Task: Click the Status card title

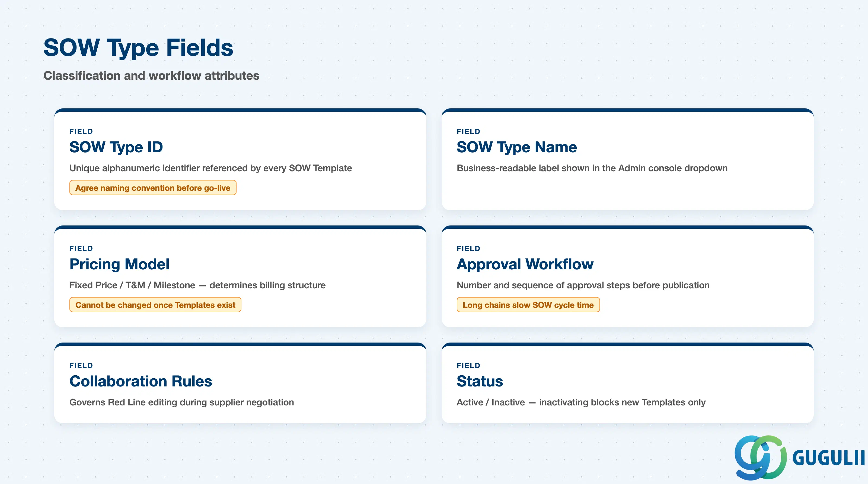Action: pos(480,381)
